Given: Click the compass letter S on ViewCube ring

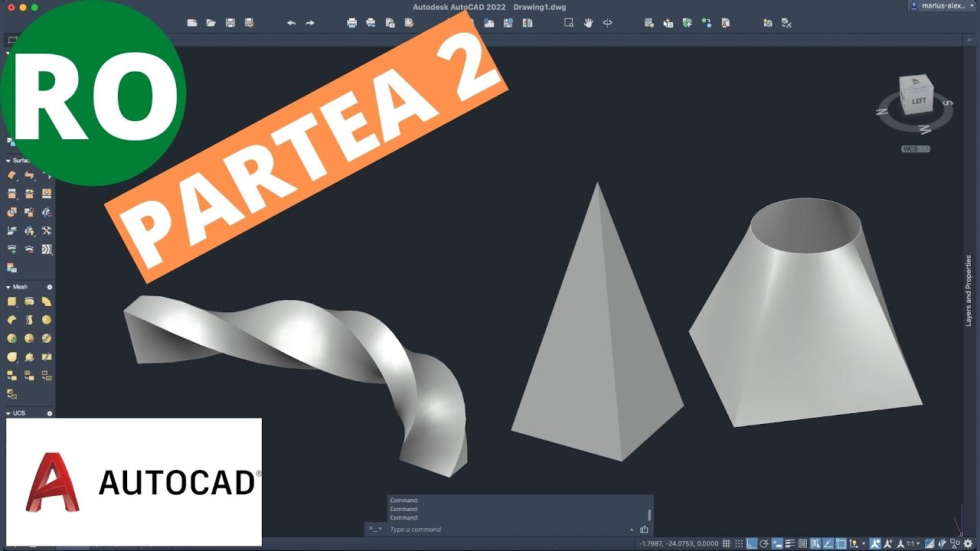Looking at the screenshot, I should click(x=947, y=103).
